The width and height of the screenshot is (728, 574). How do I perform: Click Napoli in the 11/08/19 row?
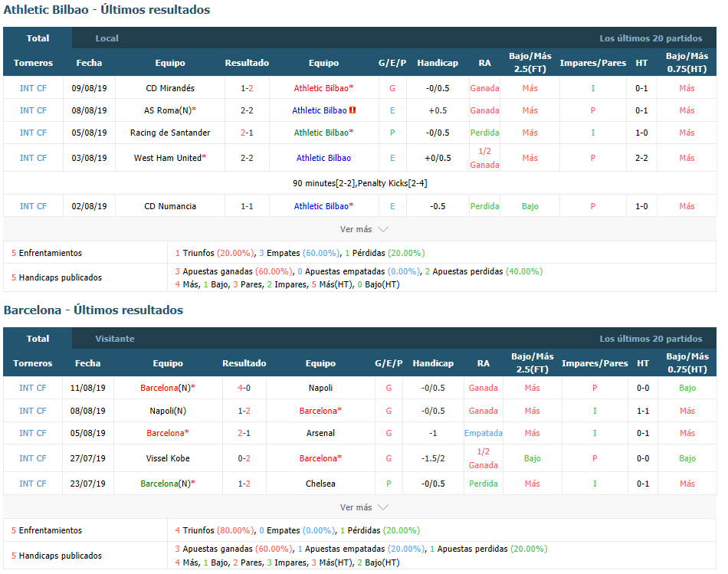pos(320,388)
